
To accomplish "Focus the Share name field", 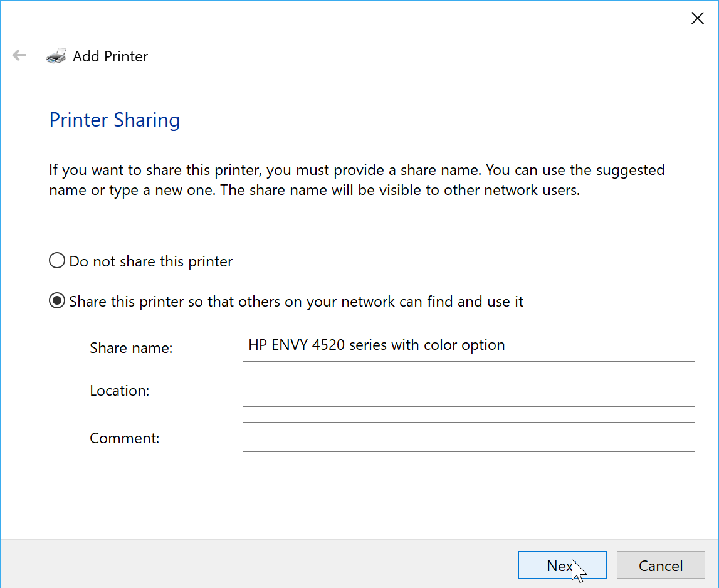I will [468, 347].
